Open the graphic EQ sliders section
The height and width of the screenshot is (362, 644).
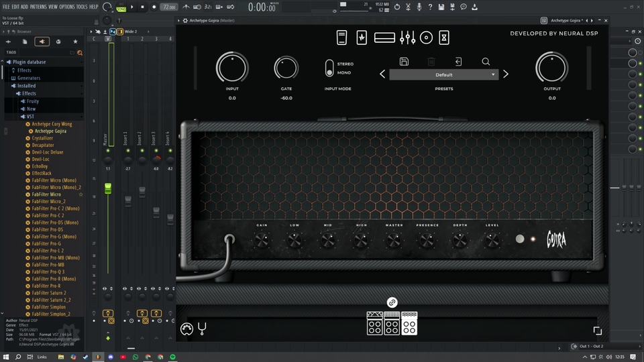coord(407,38)
